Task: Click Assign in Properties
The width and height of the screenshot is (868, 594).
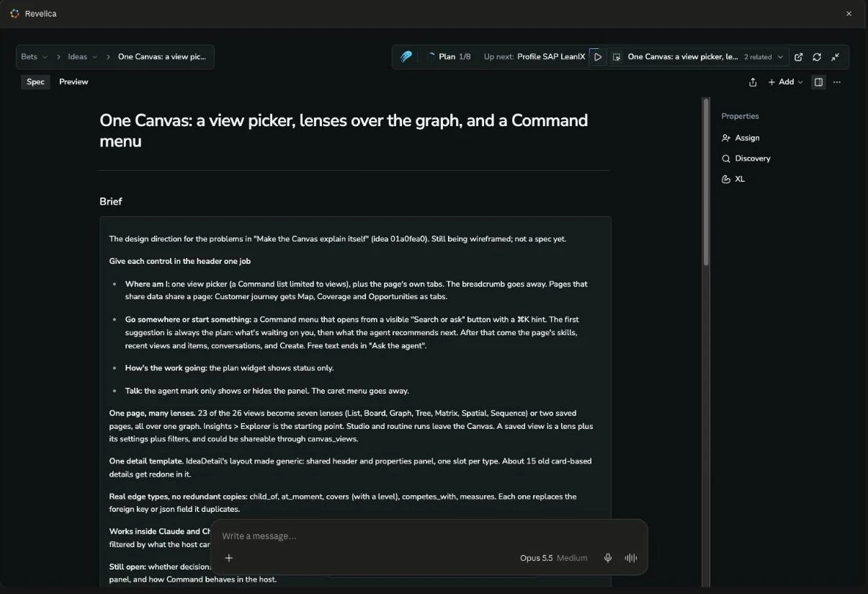Action: click(741, 138)
